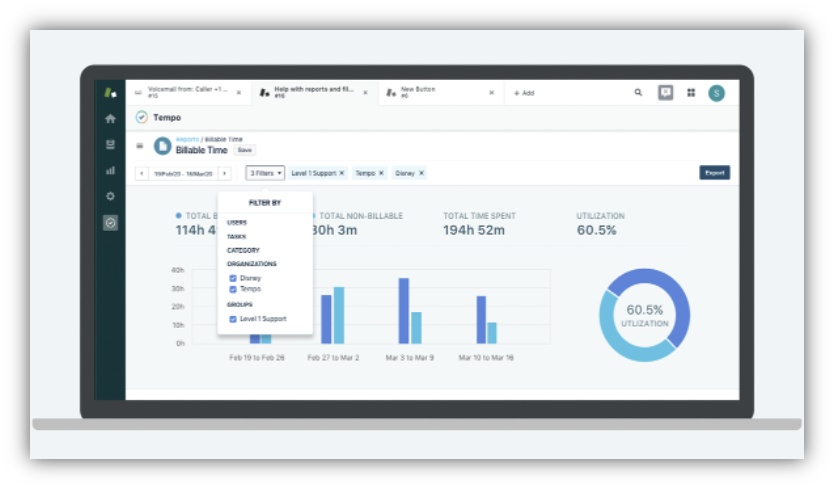This screenshot has height=490, width=834.
Task: Open Tempo app icon in sidebar
Action: pyautogui.click(x=110, y=222)
